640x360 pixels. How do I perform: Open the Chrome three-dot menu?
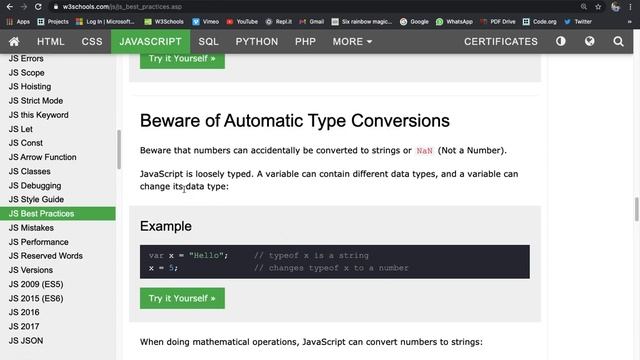630,7
